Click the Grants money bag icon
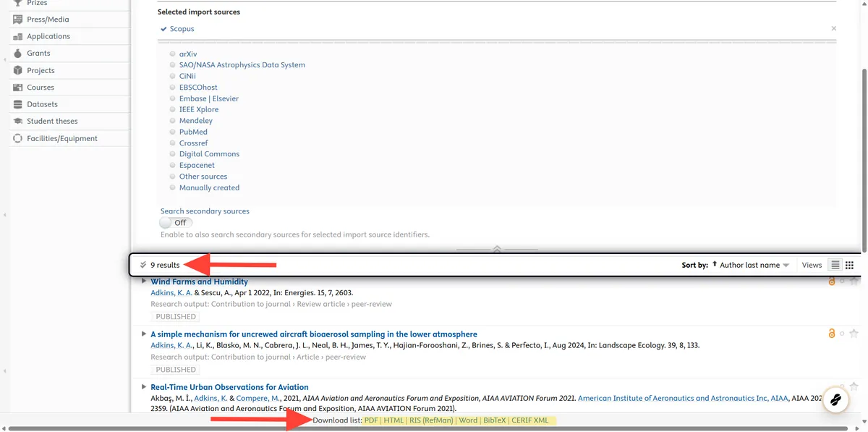The width and height of the screenshot is (868, 432). click(x=18, y=53)
